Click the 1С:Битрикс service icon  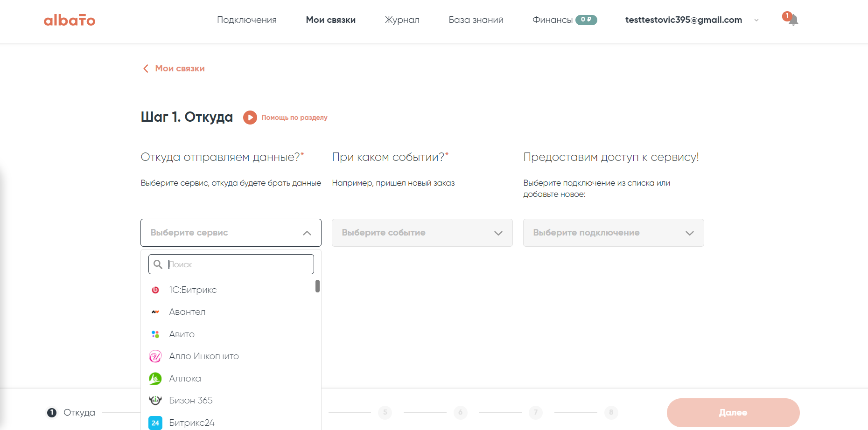pos(155,290)
